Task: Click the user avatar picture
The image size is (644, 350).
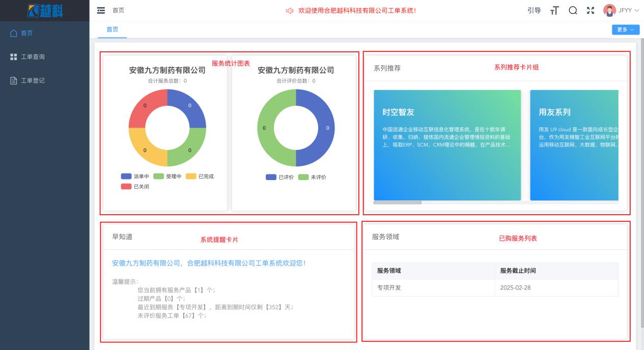Action: 609,10
